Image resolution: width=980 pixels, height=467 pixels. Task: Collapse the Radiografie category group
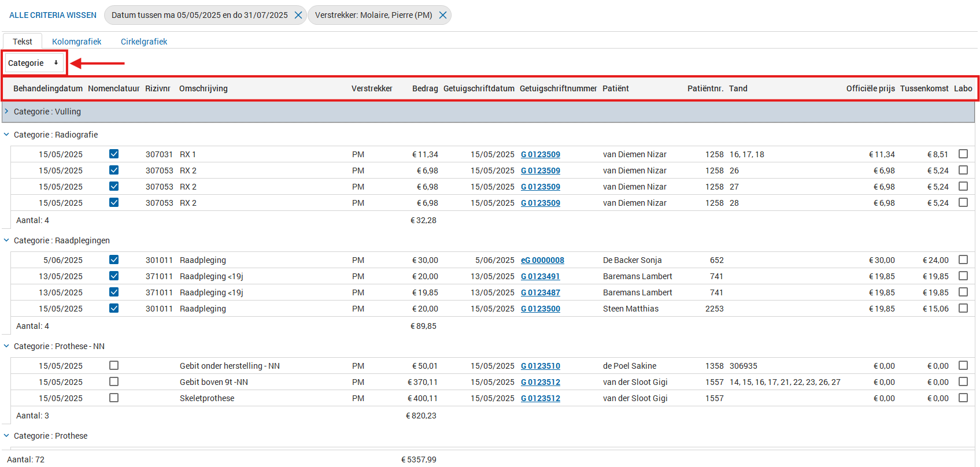[x=6, y=135]
